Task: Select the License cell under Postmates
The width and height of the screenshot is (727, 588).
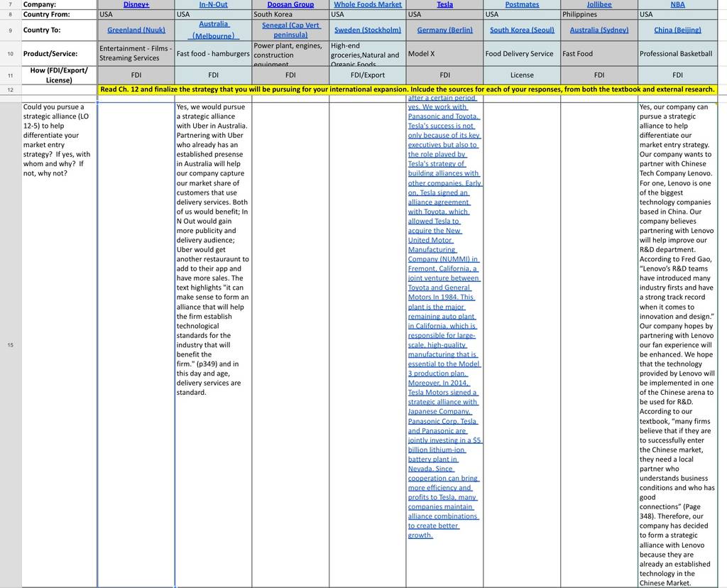Action: pos(522,75)
